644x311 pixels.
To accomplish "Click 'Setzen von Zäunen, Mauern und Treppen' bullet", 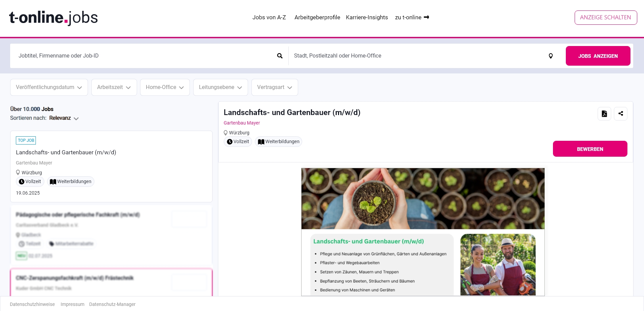I will [359, 272].
